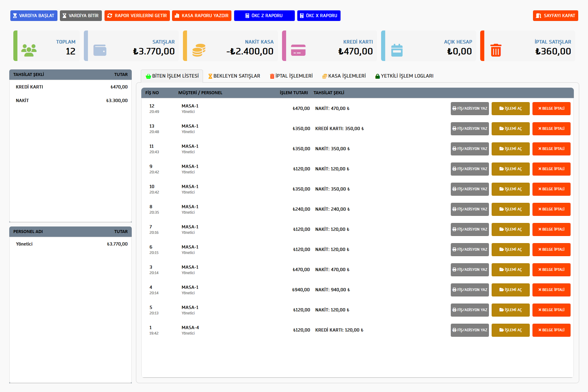Close the page with Sayfayı Kapat

point(555,16)
